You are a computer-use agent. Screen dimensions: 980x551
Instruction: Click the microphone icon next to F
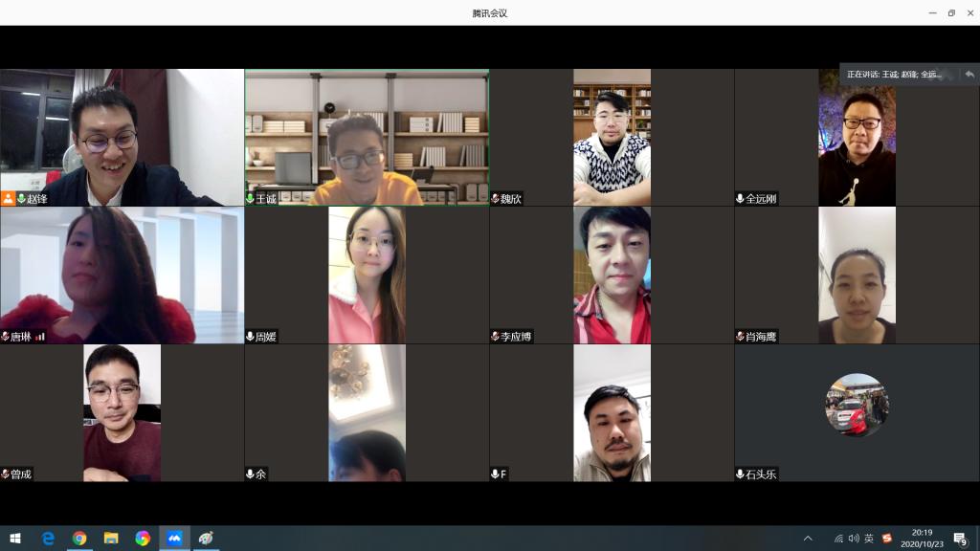[495, 474]
